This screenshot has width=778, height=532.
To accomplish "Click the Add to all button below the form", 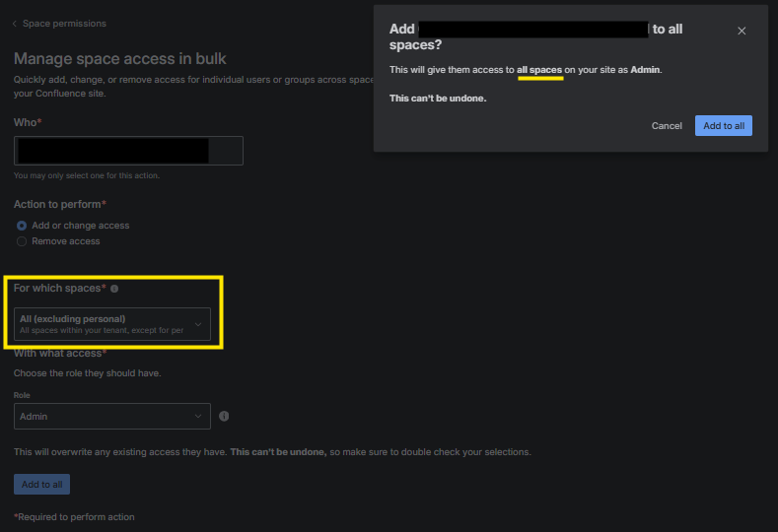I will [x=41, y=485].
